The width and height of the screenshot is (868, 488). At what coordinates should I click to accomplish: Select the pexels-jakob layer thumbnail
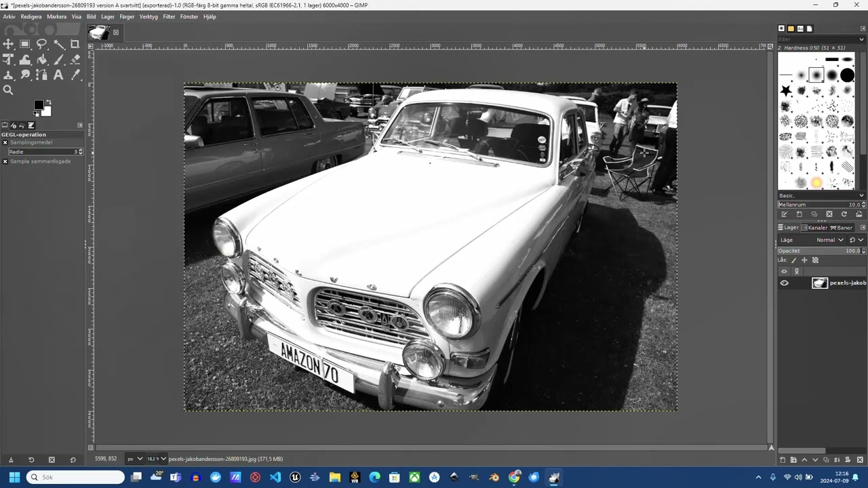820,283
